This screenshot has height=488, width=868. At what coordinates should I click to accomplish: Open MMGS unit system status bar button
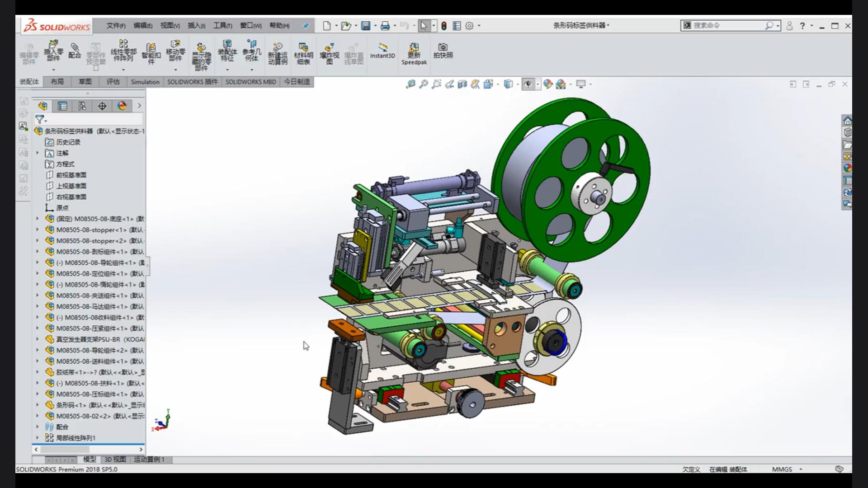click(x=782, y=469)
